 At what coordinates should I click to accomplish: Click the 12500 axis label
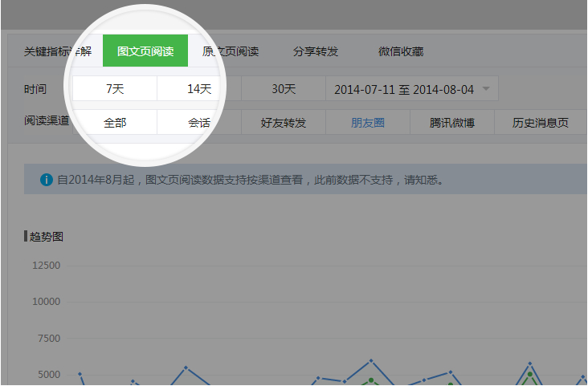click(46, 266)
